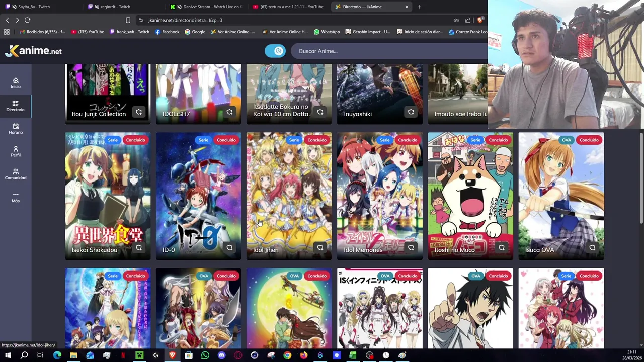The width and height of the screenshot is (644, 362).
Task: Switch to the textura a mc YouTube tab
Action: coord(288,7)
